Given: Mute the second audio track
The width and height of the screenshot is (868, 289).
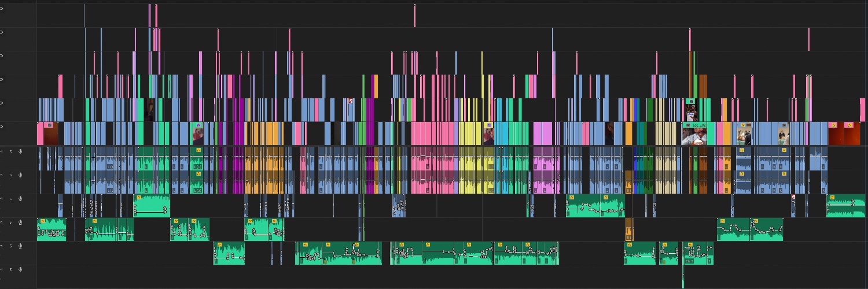Looking at the screenshot, I should [x=2, y=175].
